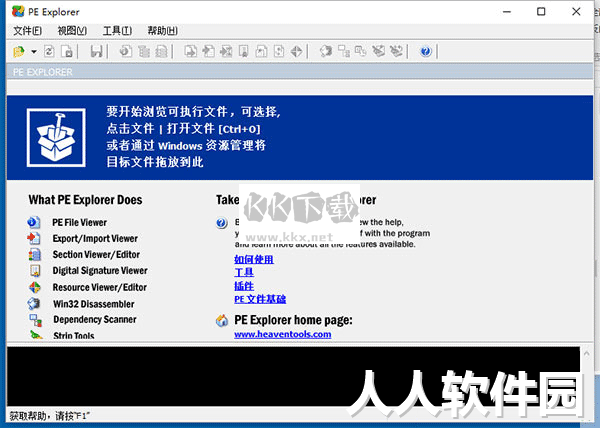
Task: Click the help icon under Take heading
Action: [x=222, y=223]
